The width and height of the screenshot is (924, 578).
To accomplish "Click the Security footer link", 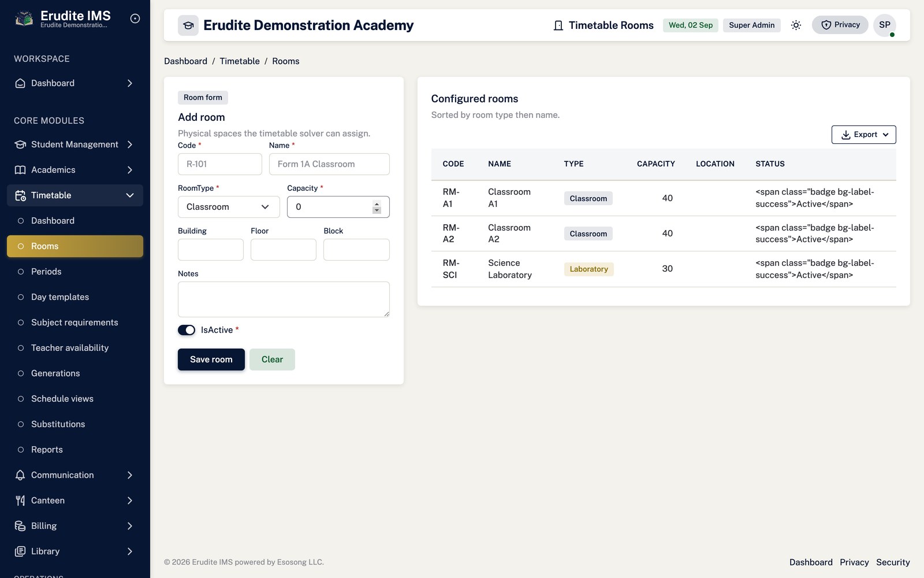I will (893, 562).
